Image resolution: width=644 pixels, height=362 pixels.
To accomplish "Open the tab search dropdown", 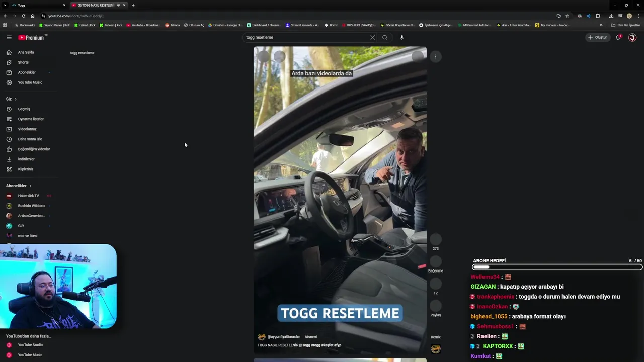I will point(5,5).
